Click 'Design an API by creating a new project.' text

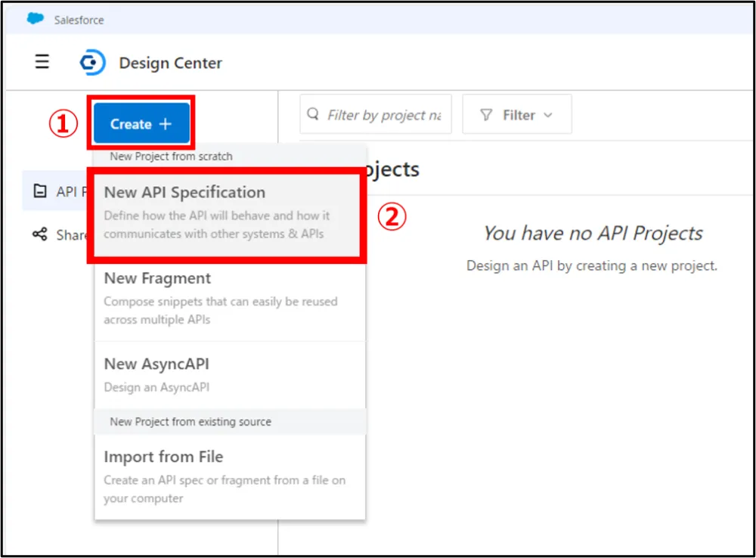pos(592,265)
